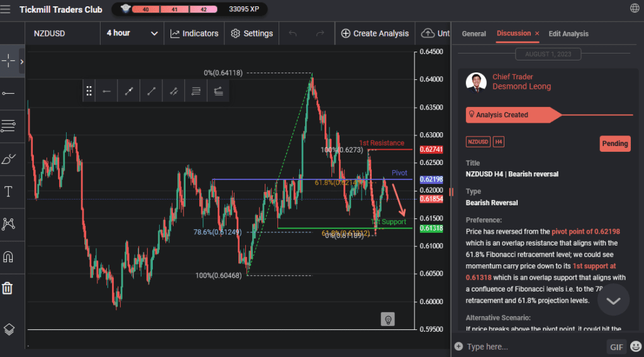Open the object layers icon
The height and width of the screenshot is (357, 644).
[9, 329]
